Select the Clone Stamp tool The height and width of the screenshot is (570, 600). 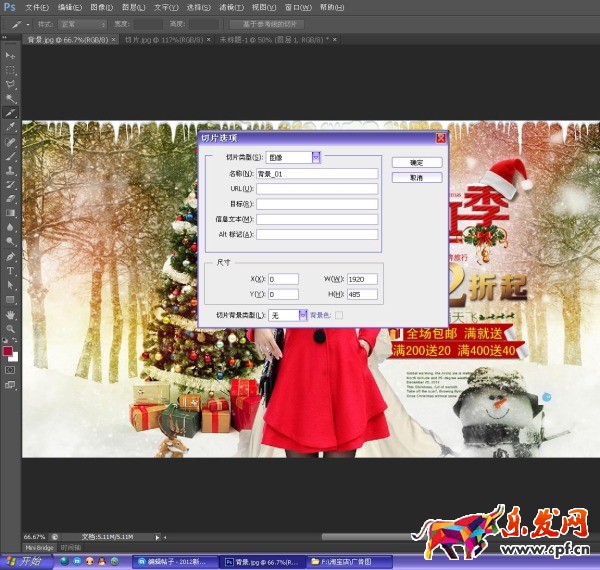pos(10,170)
